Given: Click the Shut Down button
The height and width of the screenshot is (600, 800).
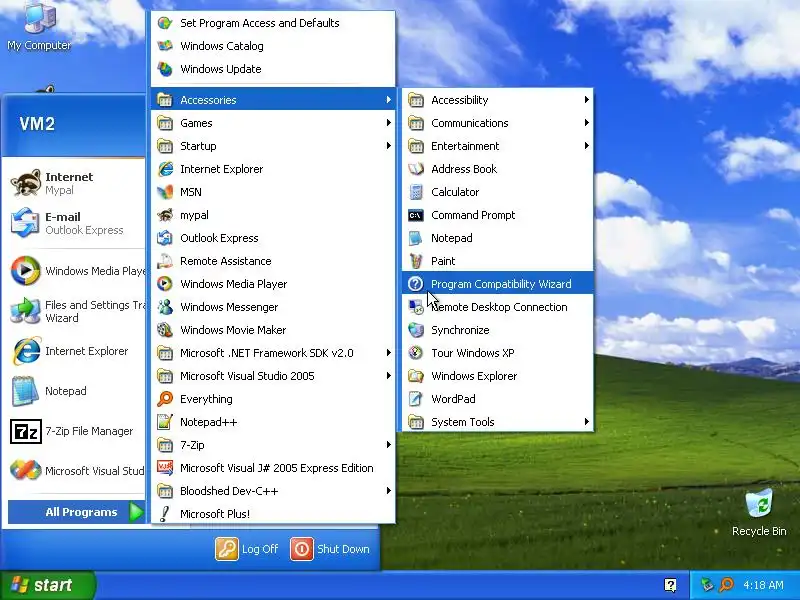Looking at the screenshot, I should [330, 549].
